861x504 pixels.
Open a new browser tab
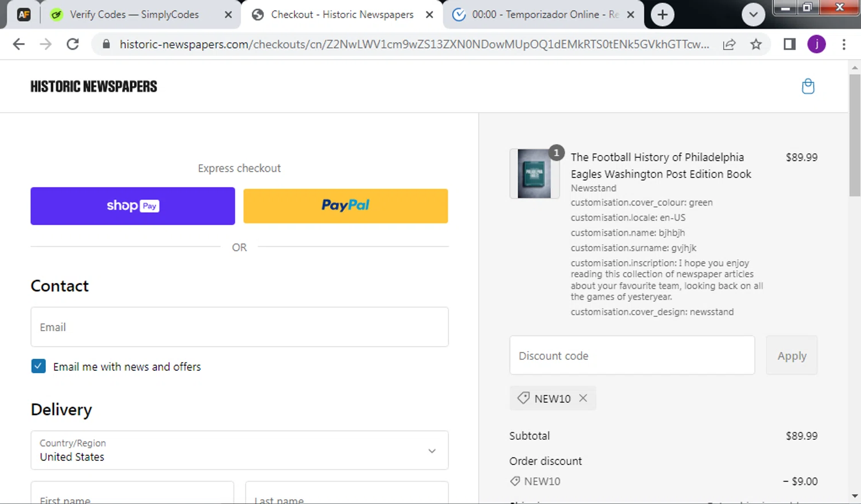662,15
